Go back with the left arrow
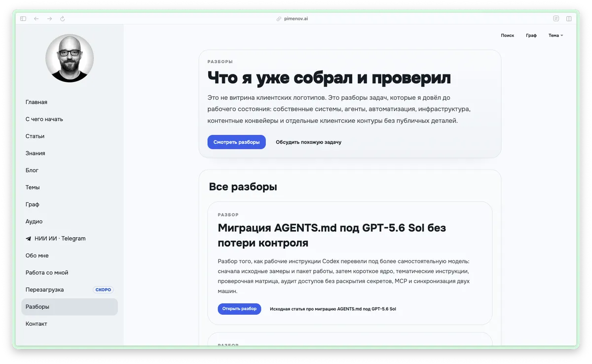592x364 pixels. (x=37, y=19)
